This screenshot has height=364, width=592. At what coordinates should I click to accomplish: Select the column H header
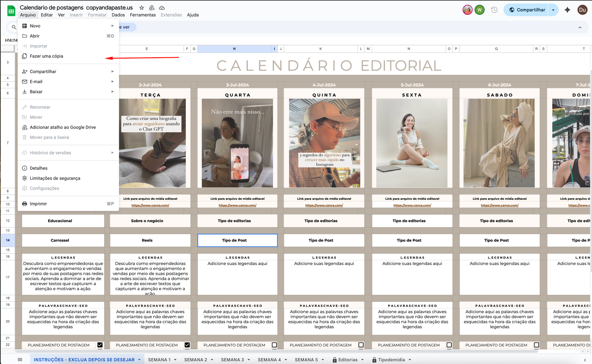(234, 49)
